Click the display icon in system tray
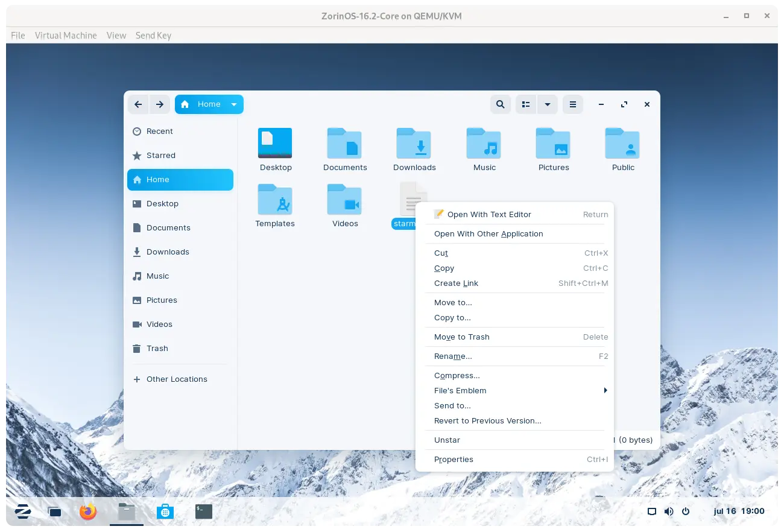The image size is (784, 532). pyautogui.click(x=652, y=511)
